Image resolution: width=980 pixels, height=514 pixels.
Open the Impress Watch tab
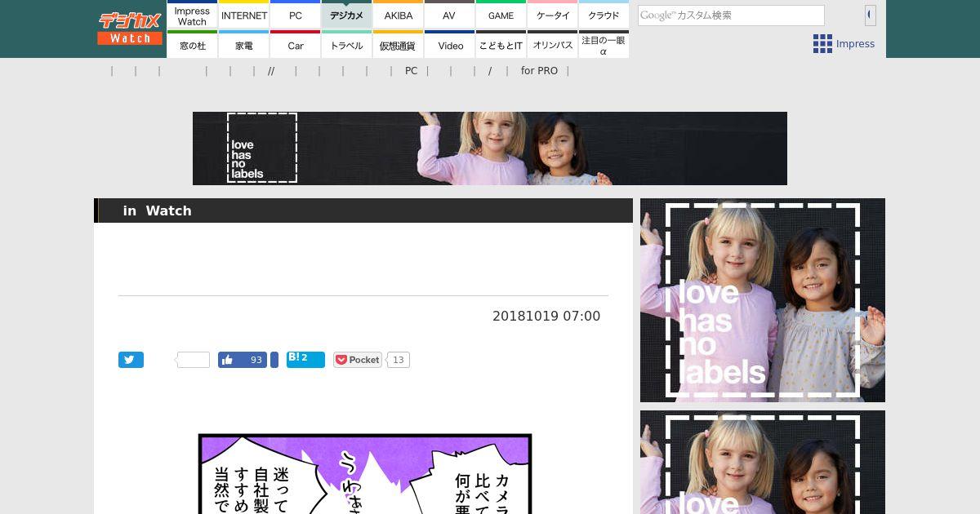(192, 15)
